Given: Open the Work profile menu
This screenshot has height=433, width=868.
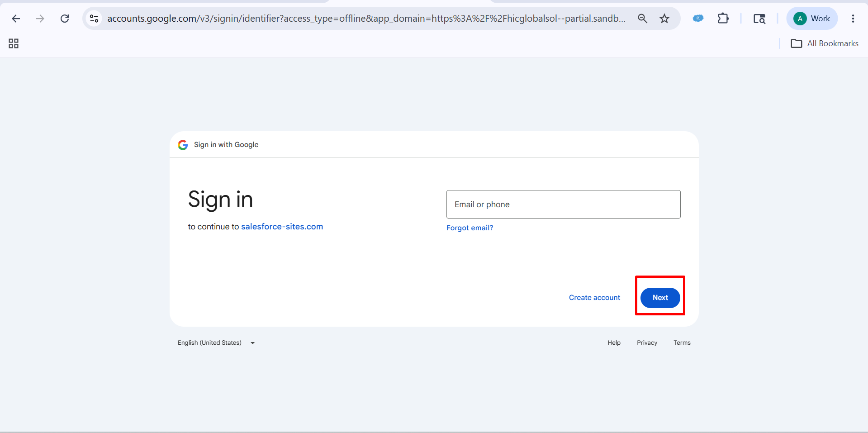Looking at the screenshot, I should coord(812,19).
